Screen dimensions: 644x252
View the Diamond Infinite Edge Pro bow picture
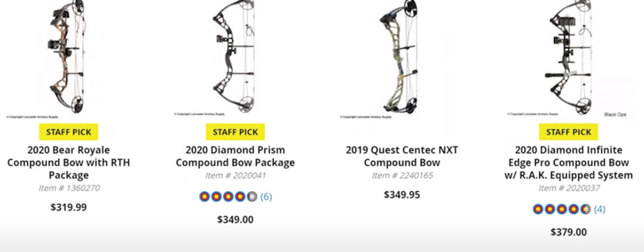tap(568, 59)
